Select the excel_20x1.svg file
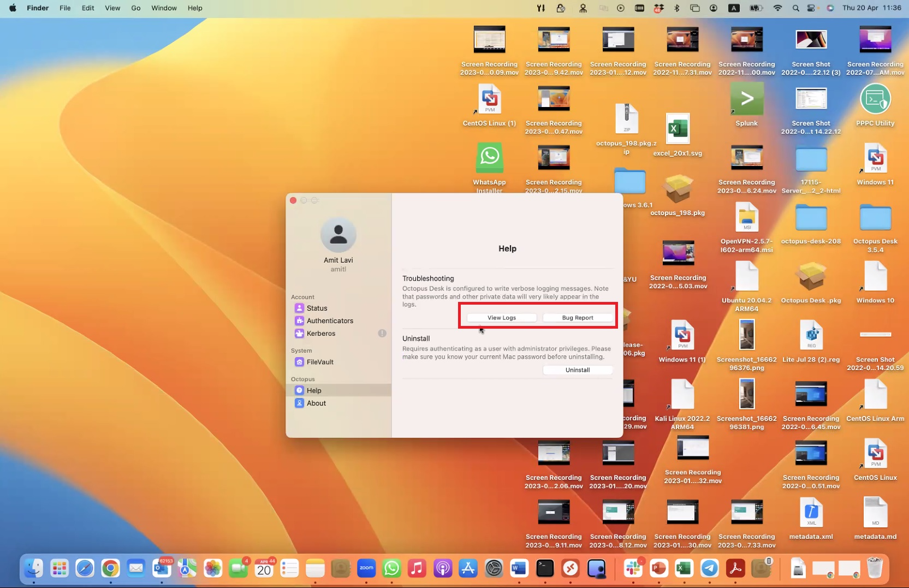This screenshot has height=588, width=909. [678, 129]
